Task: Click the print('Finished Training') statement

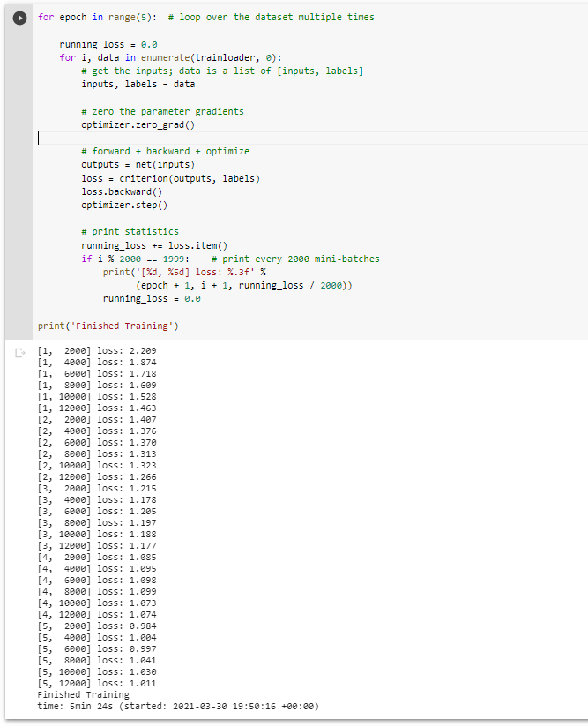Action: [x=108, y=326]
